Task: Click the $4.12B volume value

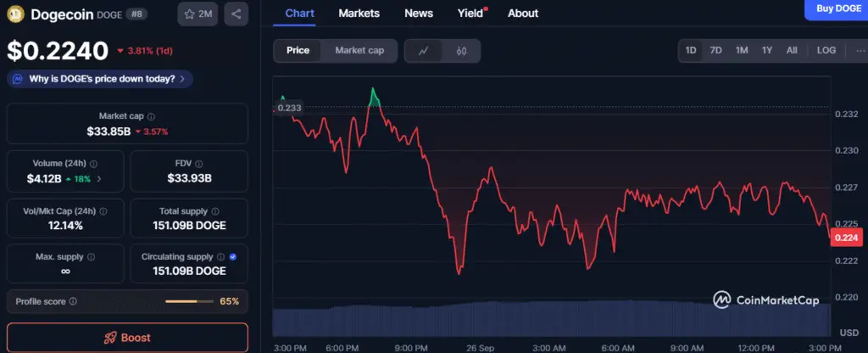Action: [x=43, y=179]
